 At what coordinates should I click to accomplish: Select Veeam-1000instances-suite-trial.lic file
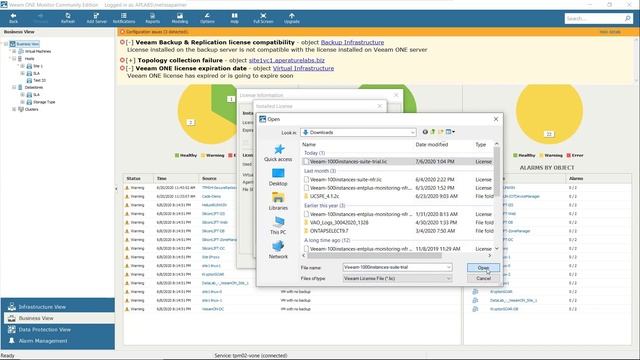click(x=398, y=162)
